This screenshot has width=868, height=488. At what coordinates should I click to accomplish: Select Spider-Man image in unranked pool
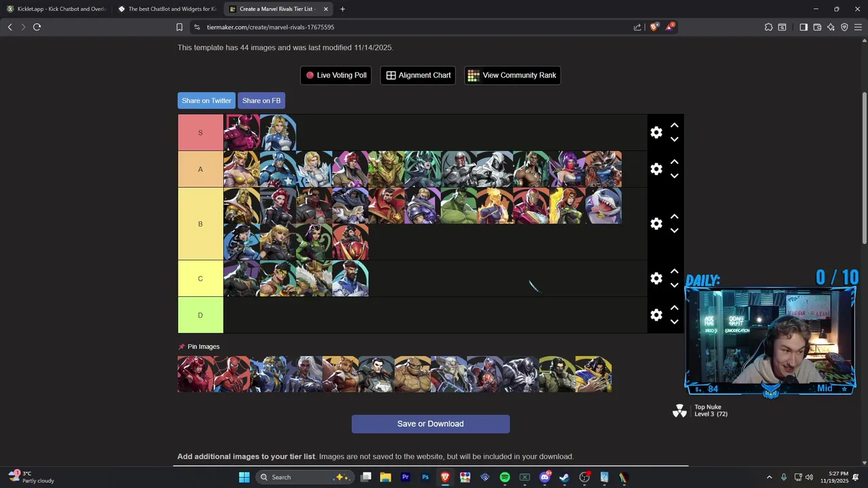coord(231,374)
